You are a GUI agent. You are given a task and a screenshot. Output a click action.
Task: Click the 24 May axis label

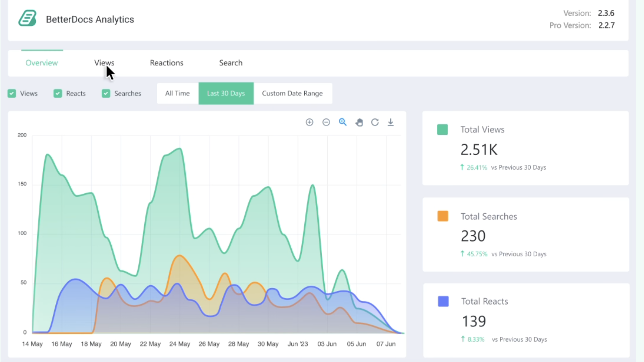tap(180, 344)
